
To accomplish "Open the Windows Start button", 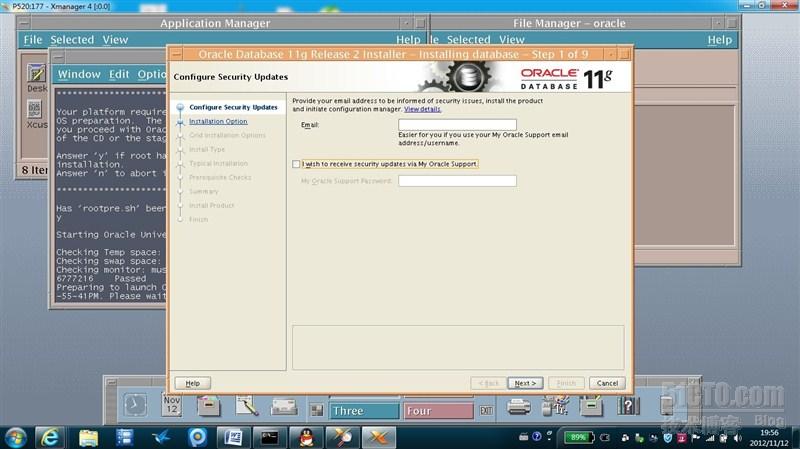I will coord(16,438).
